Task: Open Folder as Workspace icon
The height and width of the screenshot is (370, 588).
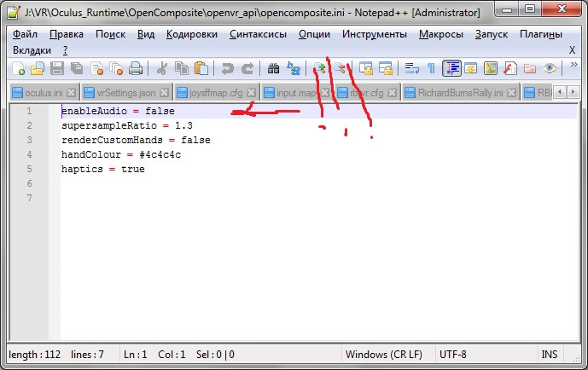Action: pos(529,68)
